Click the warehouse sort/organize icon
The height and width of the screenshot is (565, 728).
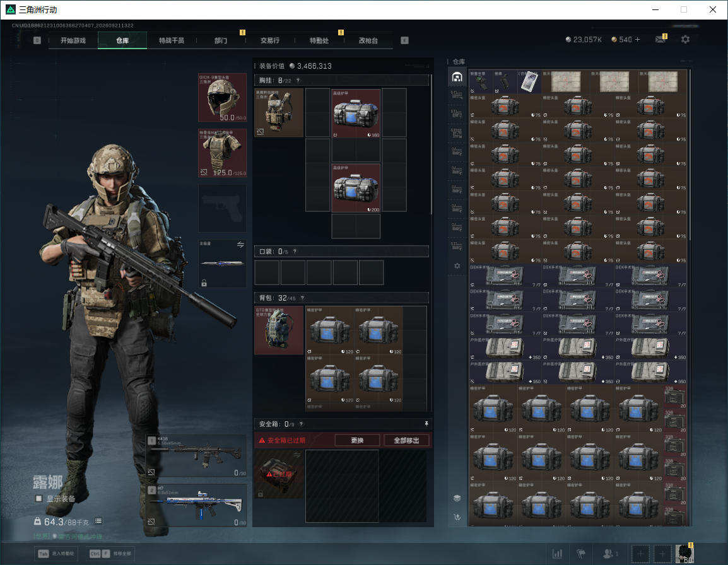tap(457, 516)
